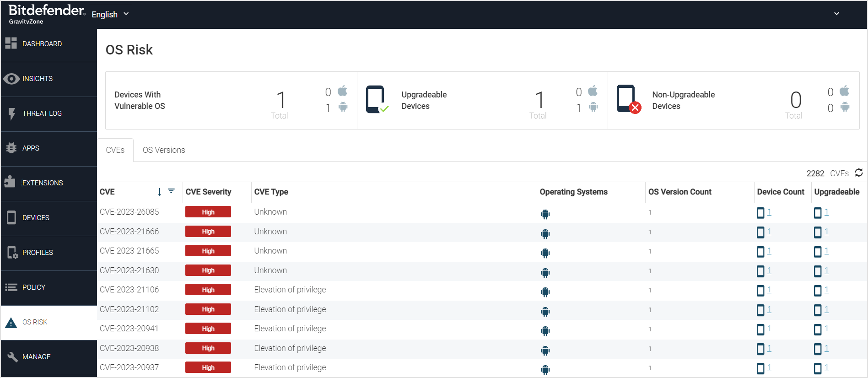The image size is (868, 378).
Task: Click Android icon for CVE-2023-21106
Action: pyautogui.click(x=545, y=292)
